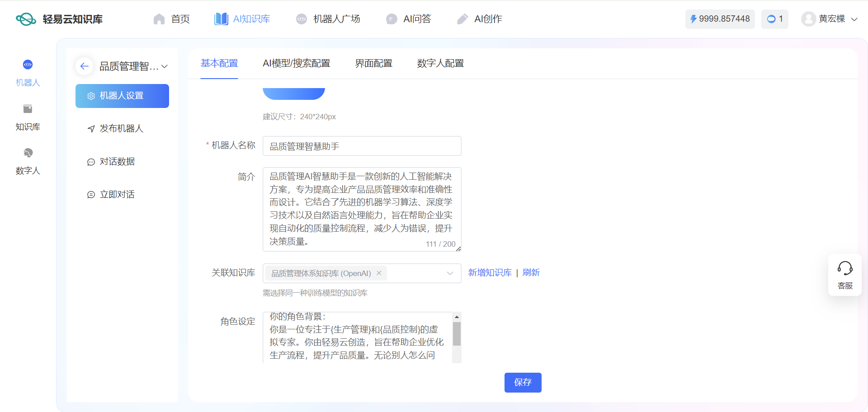The height and width of the screenshot is (412, 868).
Task: Open the 关联知识库 dropdown arrow
Action: [x=450, y=273]
